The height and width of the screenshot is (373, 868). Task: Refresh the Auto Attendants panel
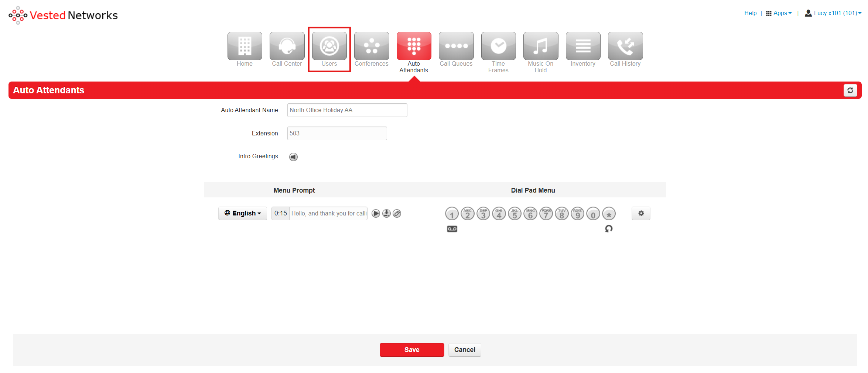[850, 90]
